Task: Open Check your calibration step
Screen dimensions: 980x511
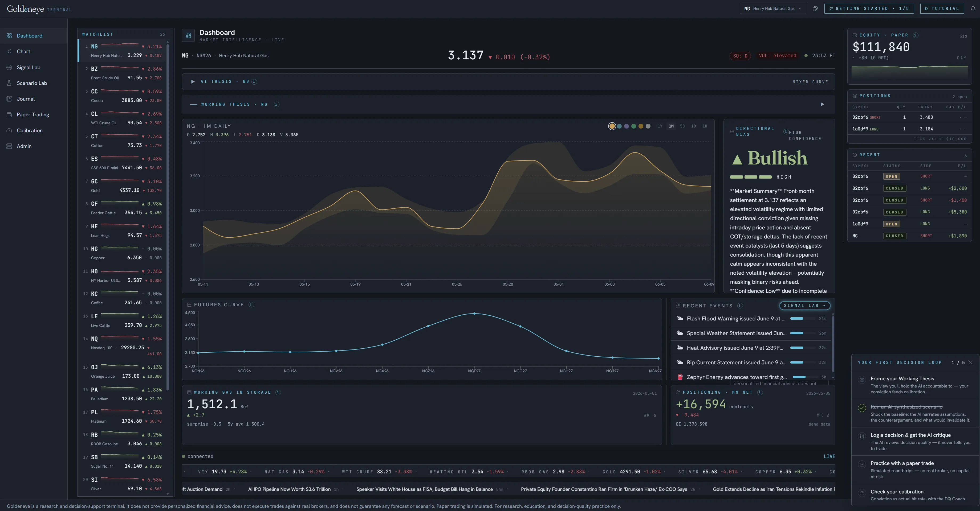Action: [915, 495]
